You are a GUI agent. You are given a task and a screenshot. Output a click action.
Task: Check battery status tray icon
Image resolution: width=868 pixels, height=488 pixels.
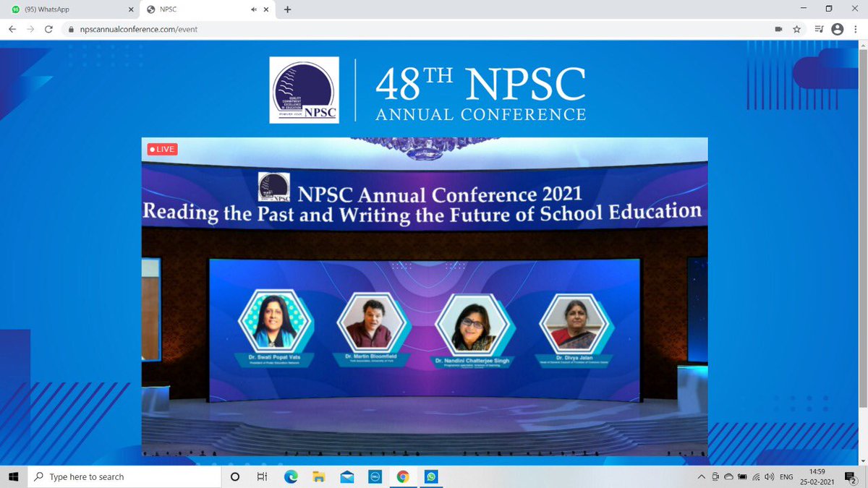pyautogui.click(x=742, y=476)
